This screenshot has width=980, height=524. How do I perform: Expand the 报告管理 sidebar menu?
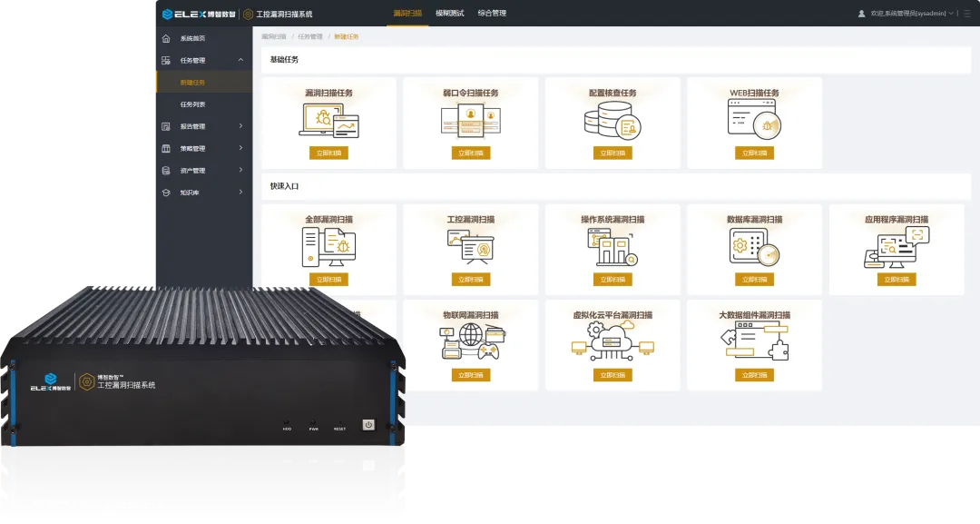[240, 126]
